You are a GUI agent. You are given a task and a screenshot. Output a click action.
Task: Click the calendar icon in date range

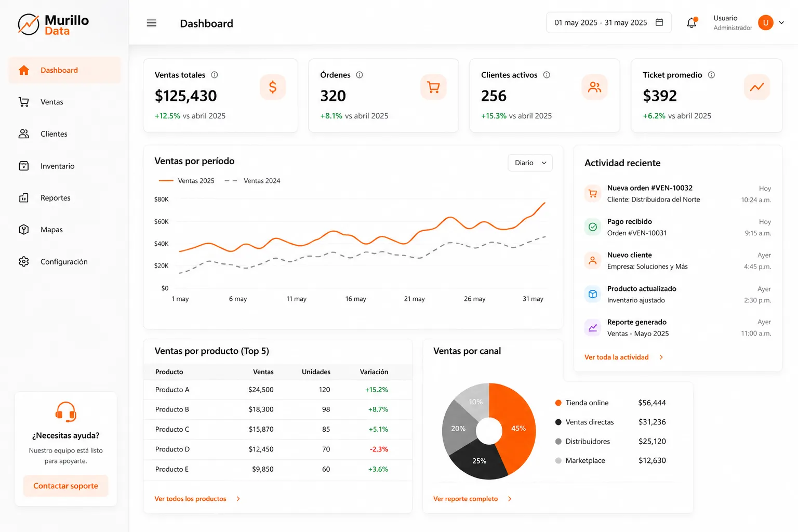click(659, 22)
